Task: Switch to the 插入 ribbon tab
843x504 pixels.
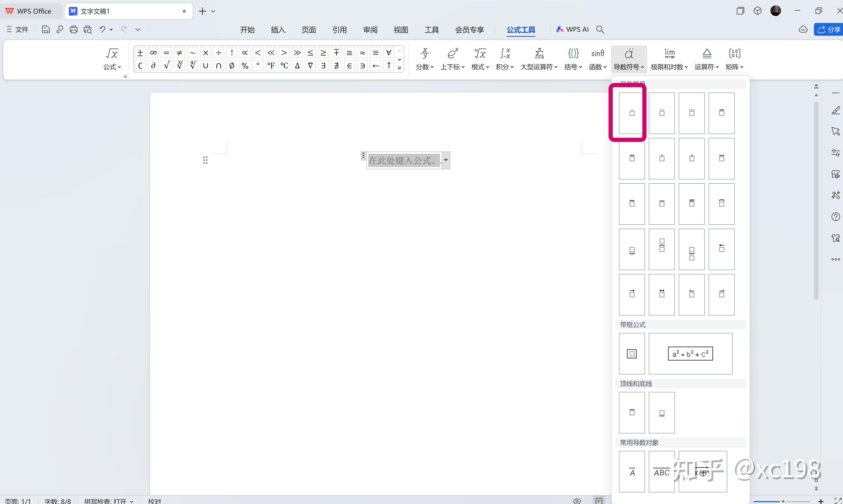Action: pyautogui.click(x=277, y=30)
